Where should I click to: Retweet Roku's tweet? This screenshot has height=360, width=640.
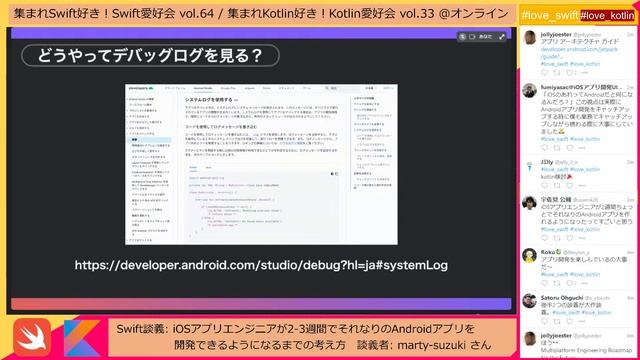557,283
